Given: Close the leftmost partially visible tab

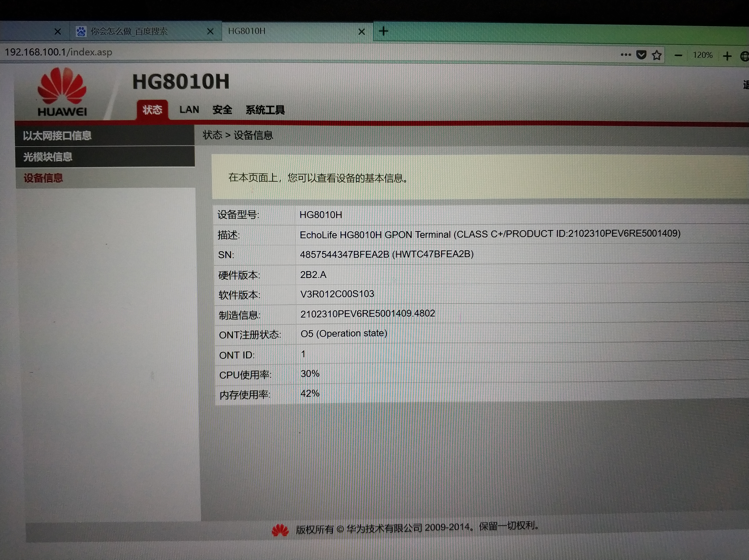Looking at the screenshot, I should [58, 32].
